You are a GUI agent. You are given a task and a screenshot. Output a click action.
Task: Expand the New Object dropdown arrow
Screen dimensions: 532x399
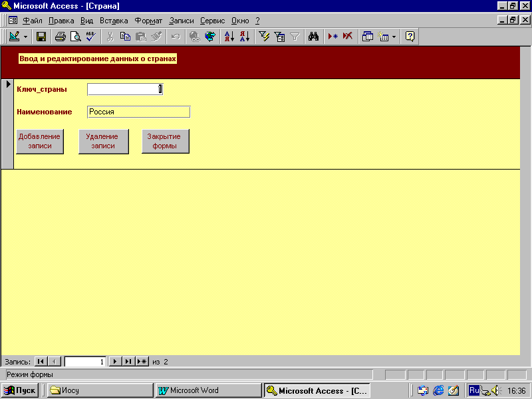394,37
